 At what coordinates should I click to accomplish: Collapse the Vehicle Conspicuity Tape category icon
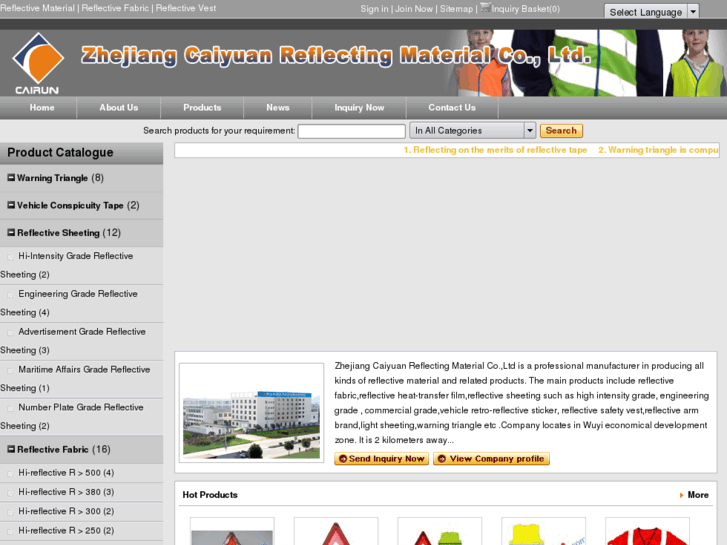pos(11,205)
